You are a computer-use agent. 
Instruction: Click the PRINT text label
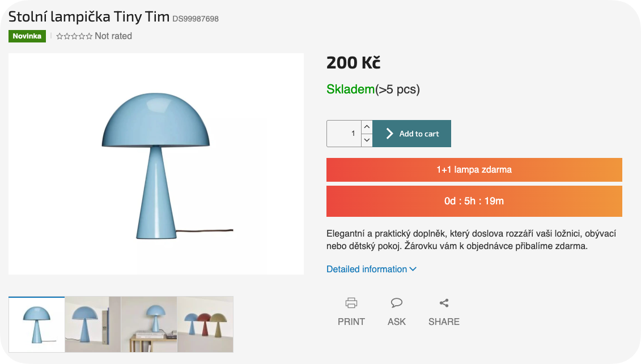coord(351,322)
